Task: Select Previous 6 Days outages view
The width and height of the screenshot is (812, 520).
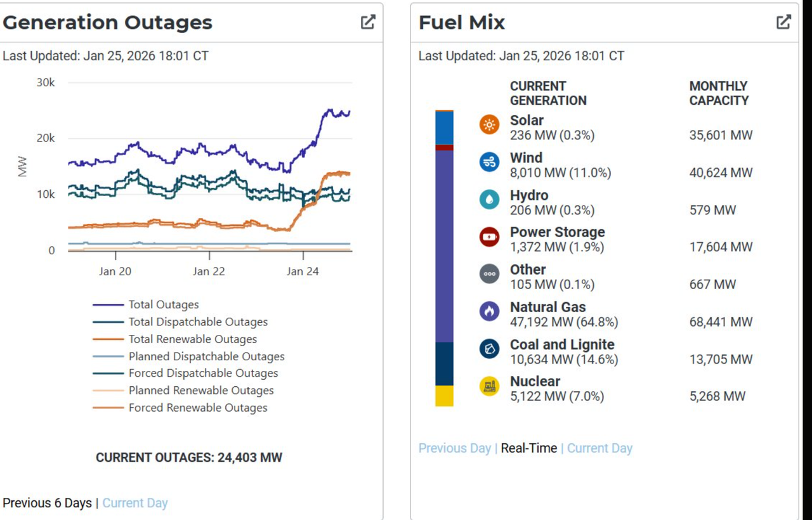Action: point(47,503)
